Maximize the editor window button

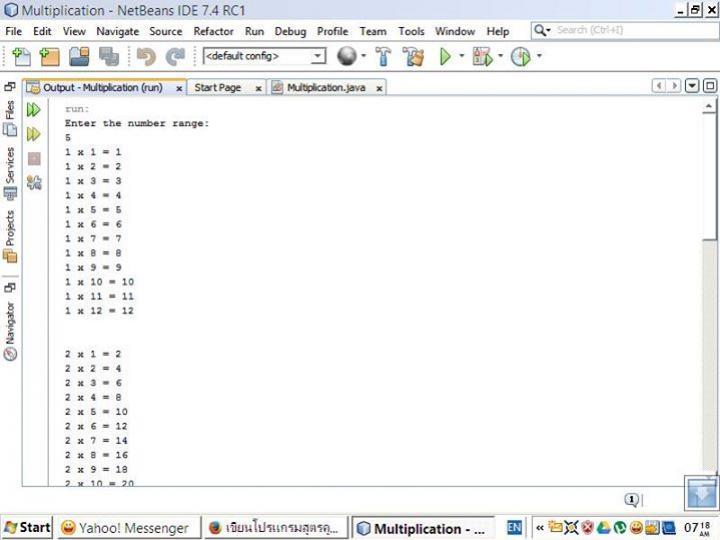click(x=709, y=86)
